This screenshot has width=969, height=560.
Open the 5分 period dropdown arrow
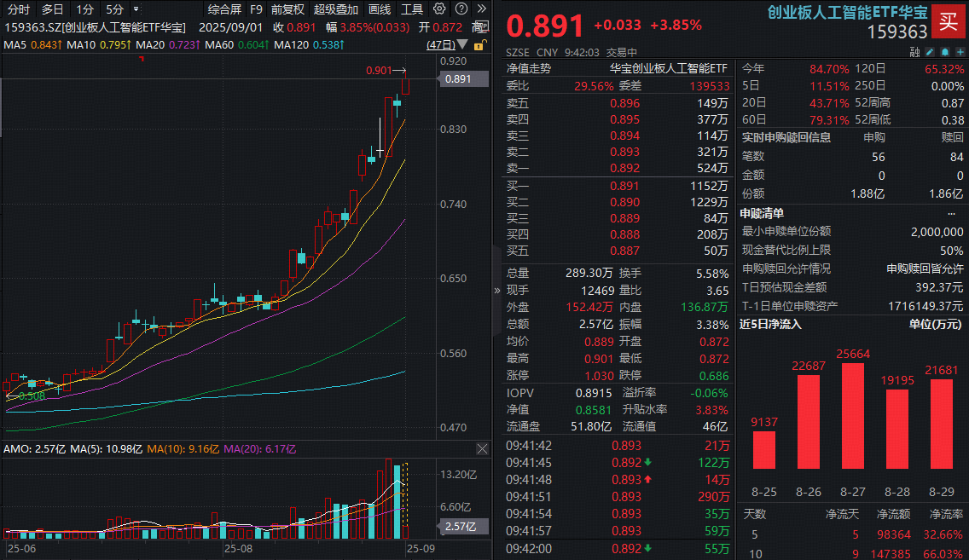click(x=136, y=9)
